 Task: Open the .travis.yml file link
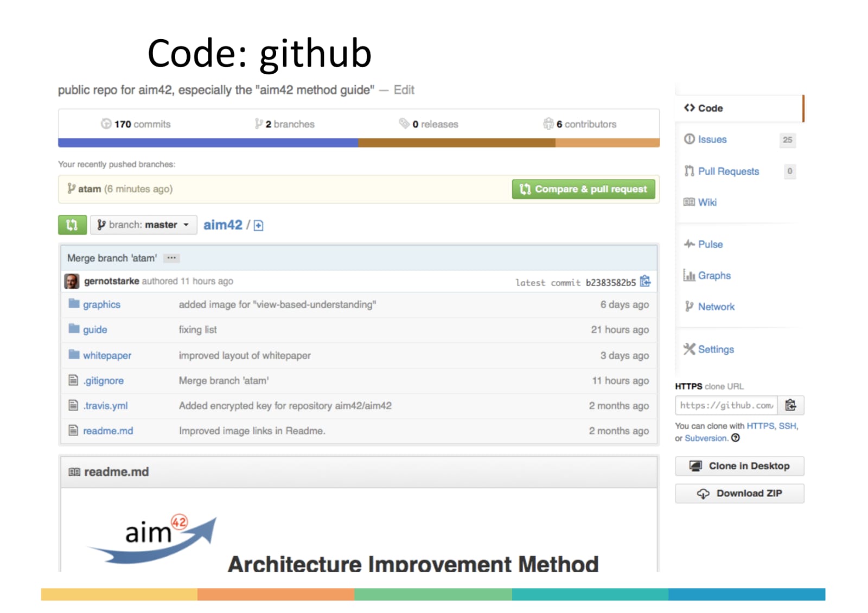(x=105, y=406)
